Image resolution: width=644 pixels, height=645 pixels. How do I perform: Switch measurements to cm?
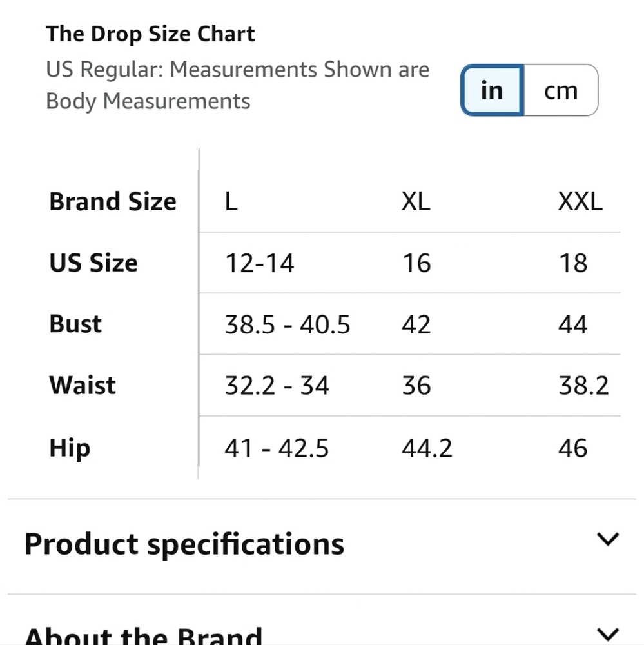pos(560,90)
